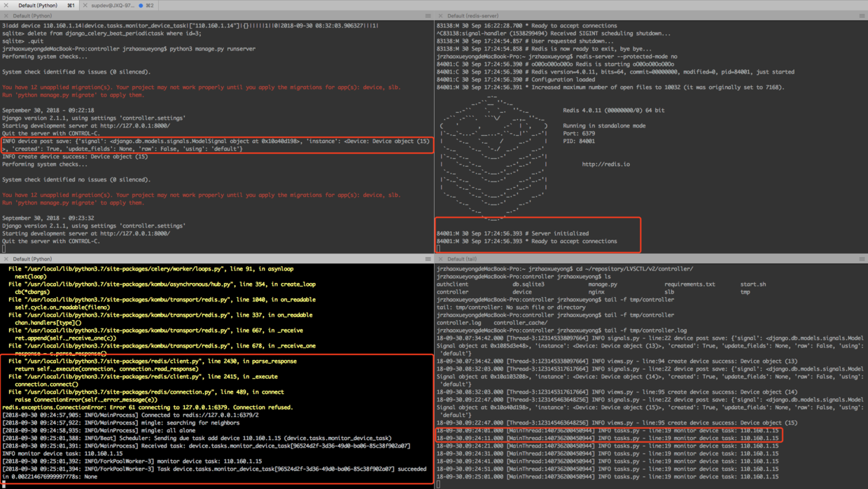Click the 'PID: 84001' text
Viewport: 868px width, 489px height.
(579, 141)
